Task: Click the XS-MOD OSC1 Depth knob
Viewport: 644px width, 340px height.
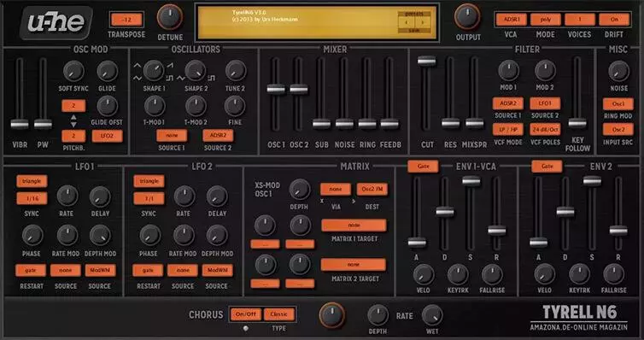Action: 300,190
